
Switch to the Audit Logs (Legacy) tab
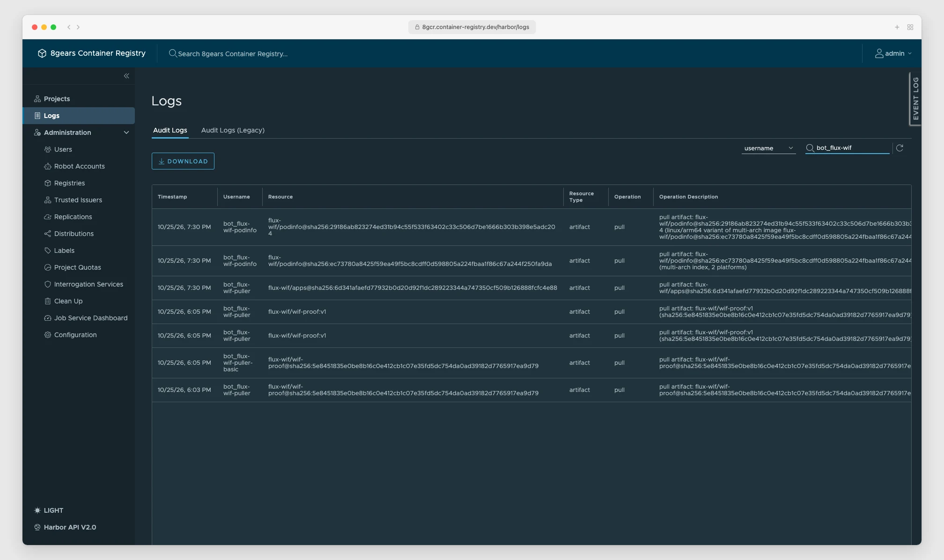click(x=233, y=130)
